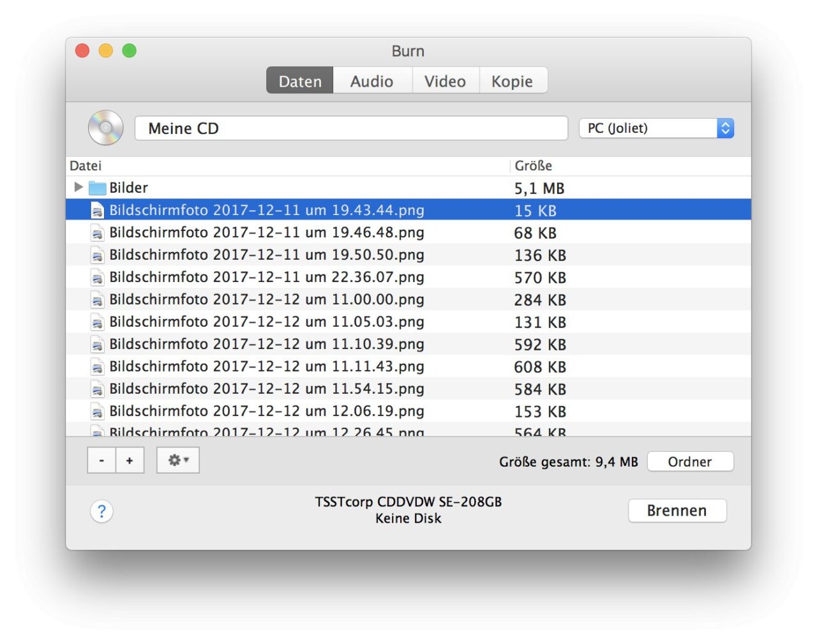
Task: Switch to the Video tab
Action: click(x=445, y=81)
